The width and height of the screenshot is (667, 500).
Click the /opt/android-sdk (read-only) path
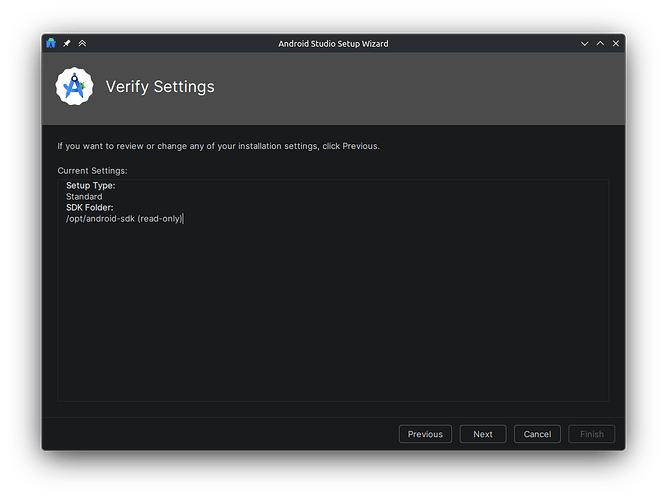point(124,219)
